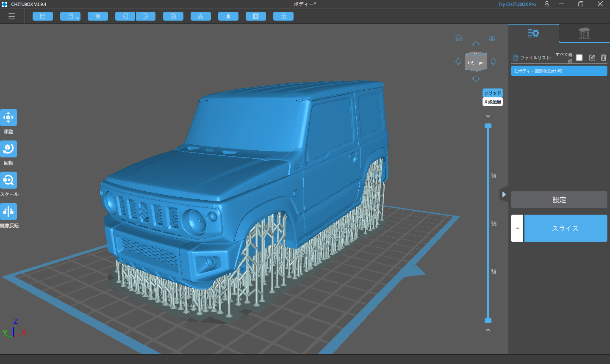The height and width of the screenshot is (364, 610).
Task: Expand the save button dropdown arrow
Action: 78,17
